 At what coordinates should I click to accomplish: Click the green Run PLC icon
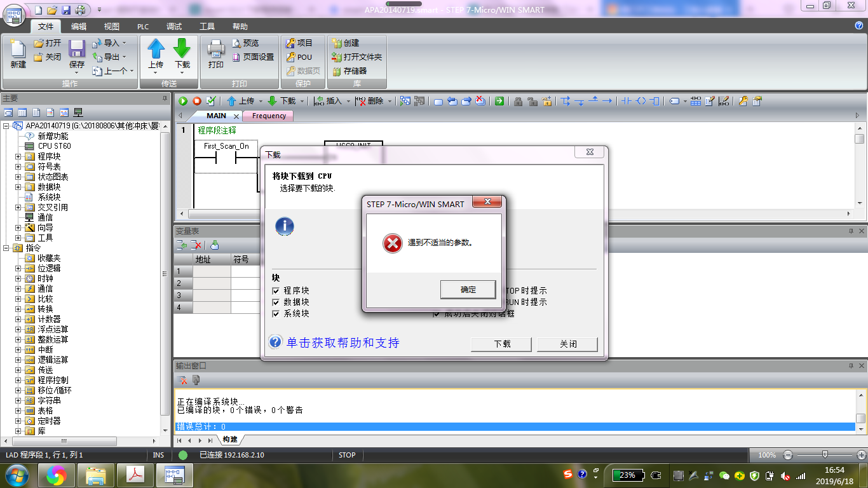pyautogui.click(x=183, y=101)
